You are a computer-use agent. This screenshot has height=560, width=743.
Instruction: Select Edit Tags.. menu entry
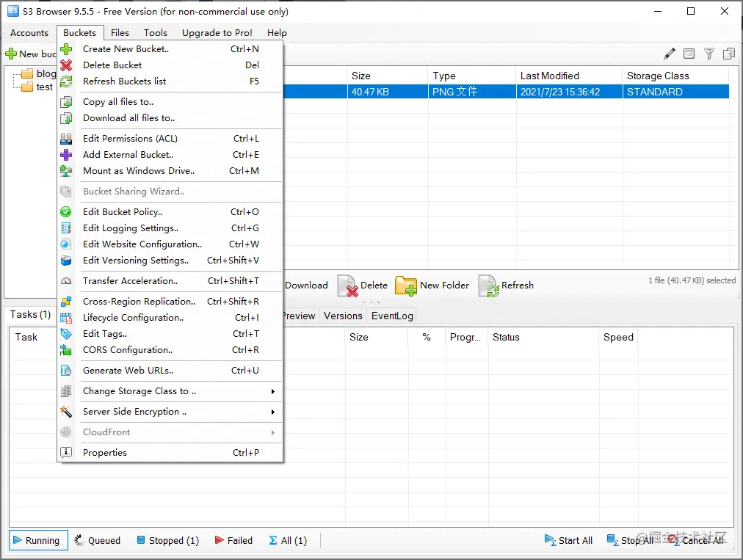[x=170, y=333]
